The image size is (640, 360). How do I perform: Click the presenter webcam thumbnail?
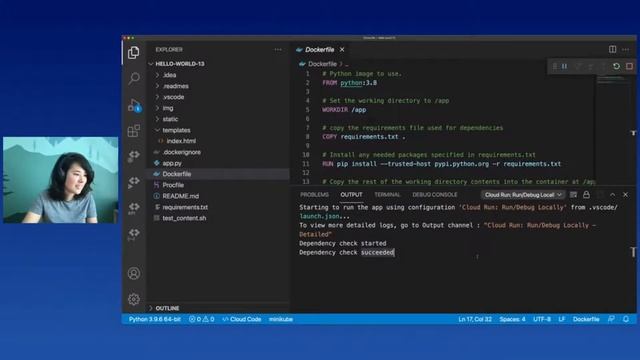pos(60,180)
